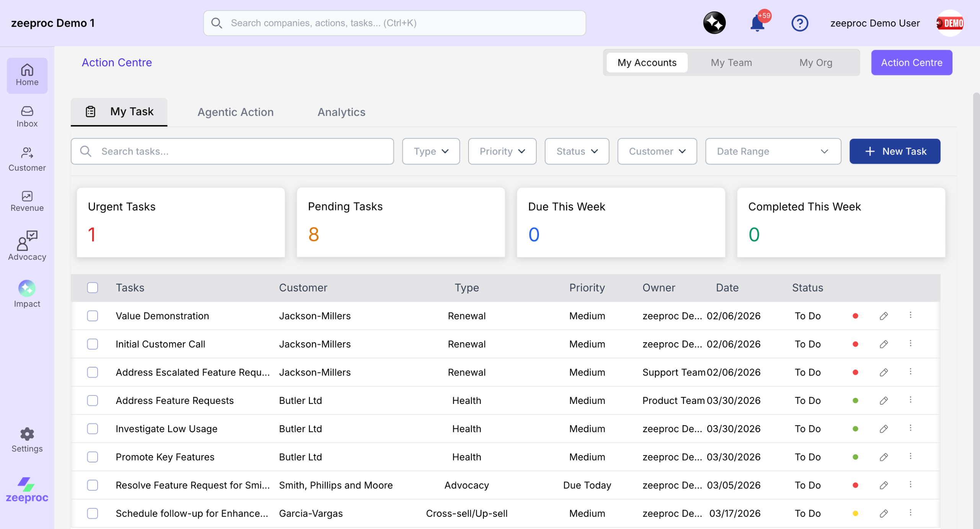Screen dimensions: 980x529
Task: Toggle the select-all tasks header checkbox
Action: tap(92, 288)
